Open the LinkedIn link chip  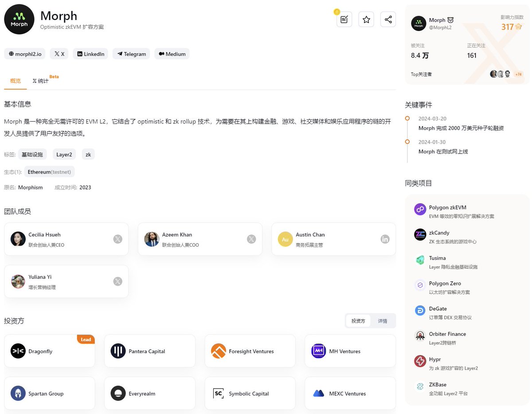coord(90,54)
